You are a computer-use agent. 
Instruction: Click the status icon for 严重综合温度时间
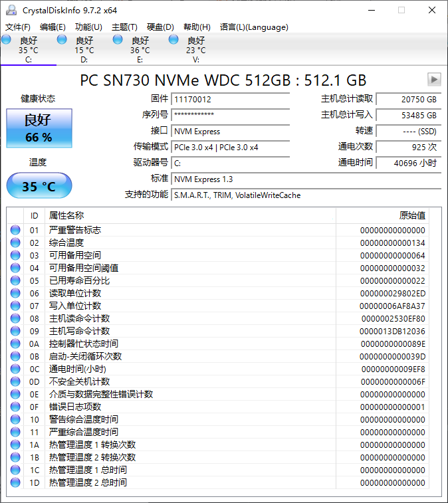click(x=15, y=432)
